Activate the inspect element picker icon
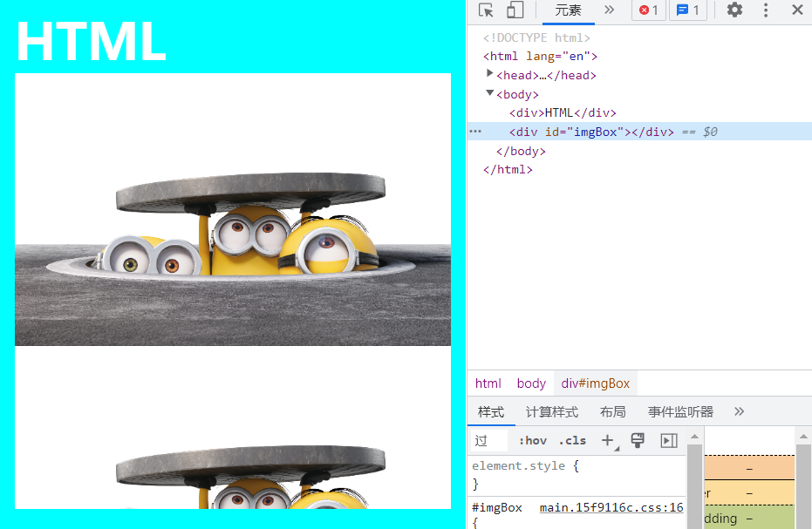The height and width of the screenshot is (529, 812). [486, 10]
